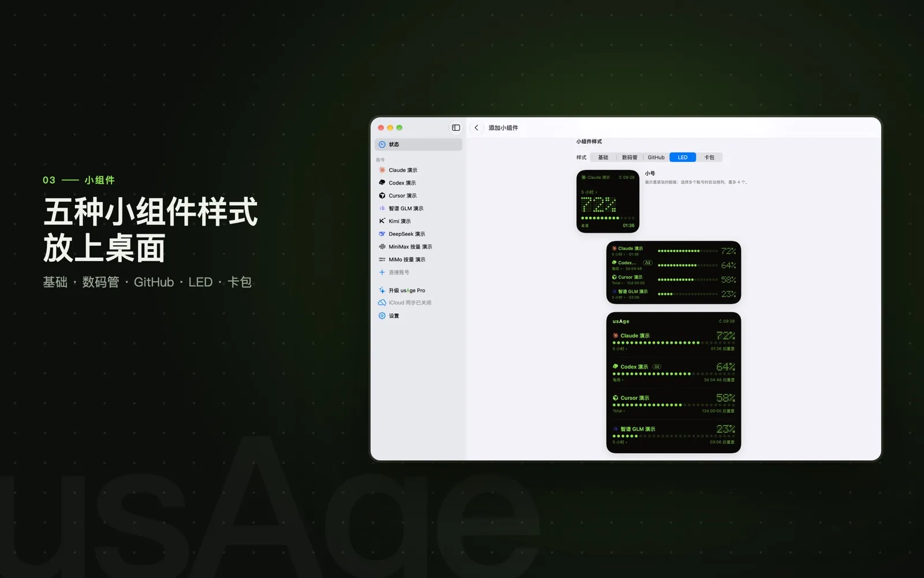The width and height of the screenshot is (924, 578).
Task: Select MiMo 按量 演示 account
Action: pyautogui.click(x=418, y=260)
